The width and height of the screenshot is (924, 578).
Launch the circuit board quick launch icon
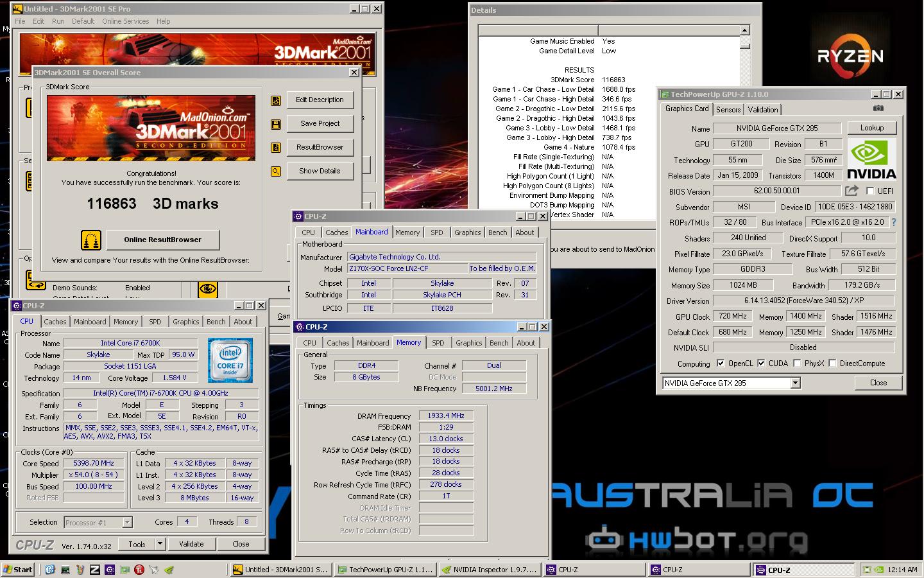pyautogui.click(x=65, y=569)
